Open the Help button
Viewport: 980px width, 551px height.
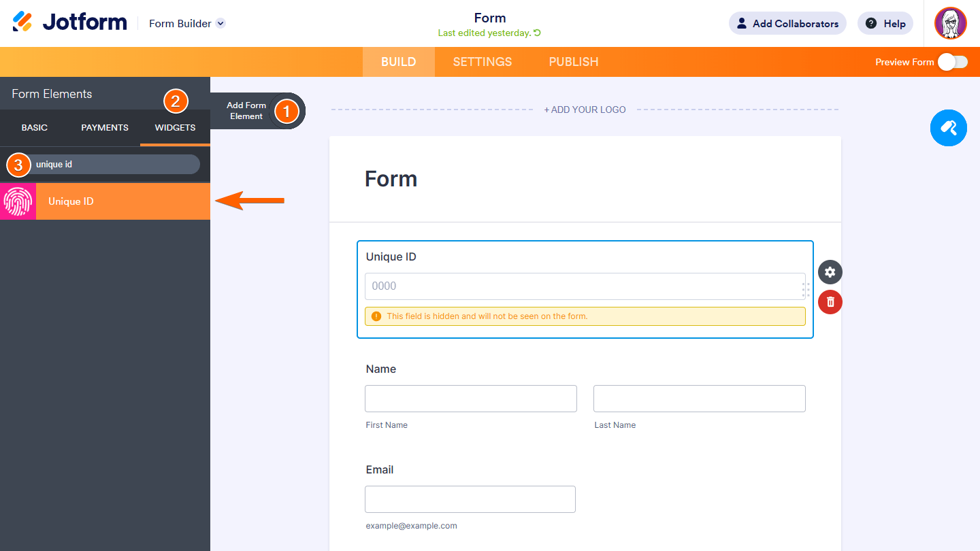point(885,23)
